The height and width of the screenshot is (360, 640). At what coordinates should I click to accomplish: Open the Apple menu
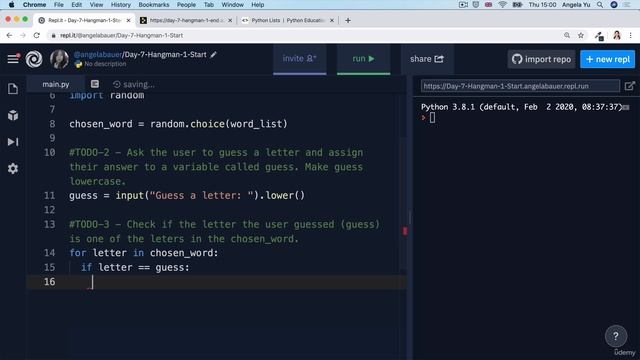[11, 5]
